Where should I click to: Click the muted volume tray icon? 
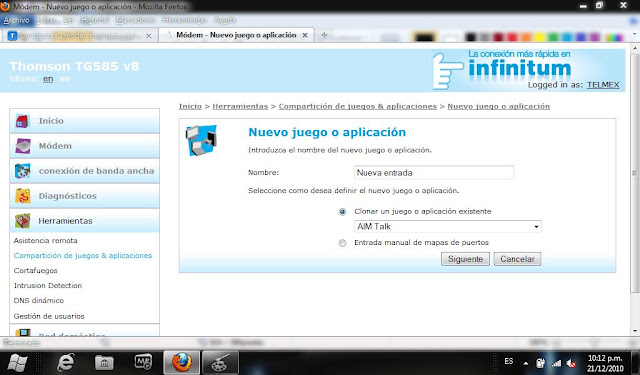click(x=571, y=363)
